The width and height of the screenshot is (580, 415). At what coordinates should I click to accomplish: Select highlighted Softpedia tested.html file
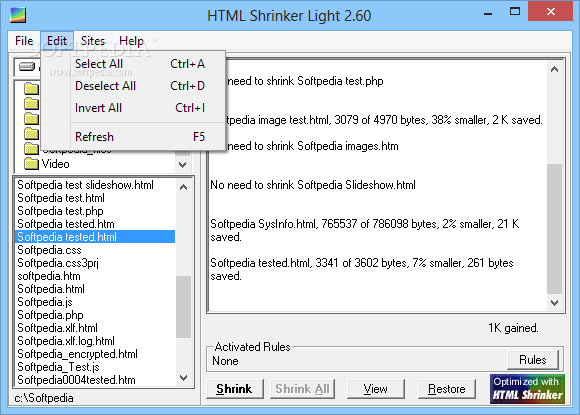pos(95,237)
